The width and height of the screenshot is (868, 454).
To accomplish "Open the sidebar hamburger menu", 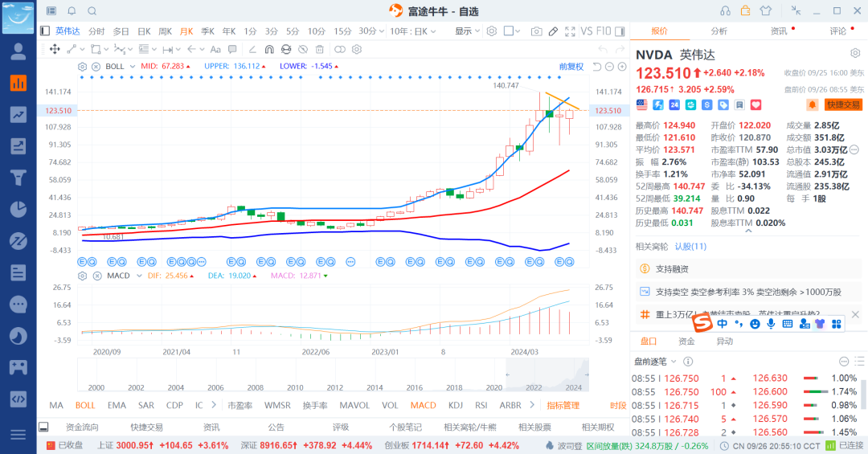I will click(18, 435).
